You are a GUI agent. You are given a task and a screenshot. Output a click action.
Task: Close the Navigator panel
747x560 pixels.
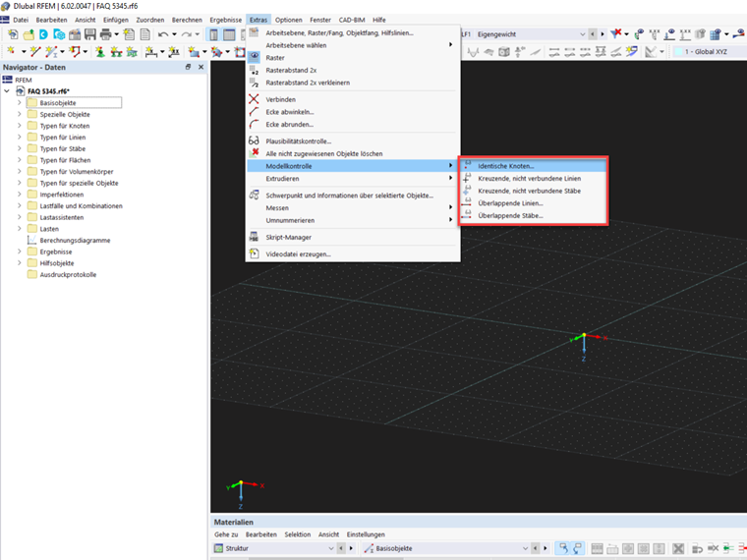pyautogui.click(x=201, y=67)
